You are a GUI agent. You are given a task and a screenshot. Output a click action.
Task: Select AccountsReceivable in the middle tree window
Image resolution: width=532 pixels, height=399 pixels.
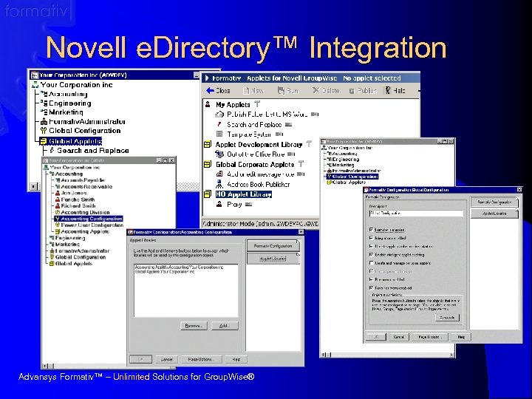[x=86, y=187]
